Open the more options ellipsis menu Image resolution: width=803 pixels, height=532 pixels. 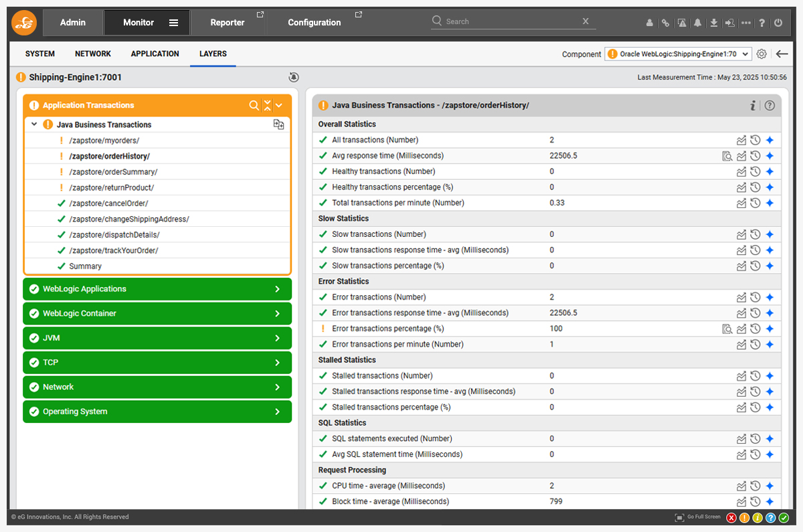coord(746,23)
